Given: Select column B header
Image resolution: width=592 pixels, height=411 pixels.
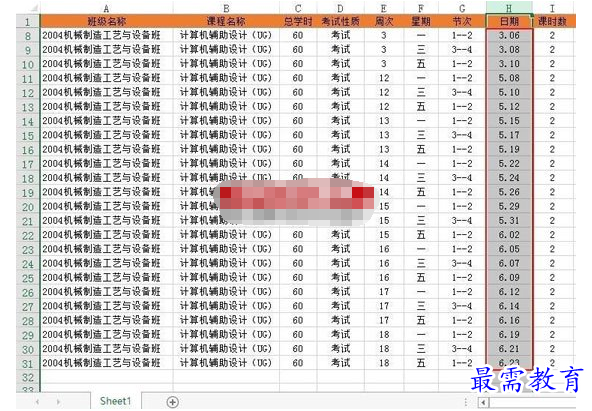Looking at the screenshot, I should [226, 8].
